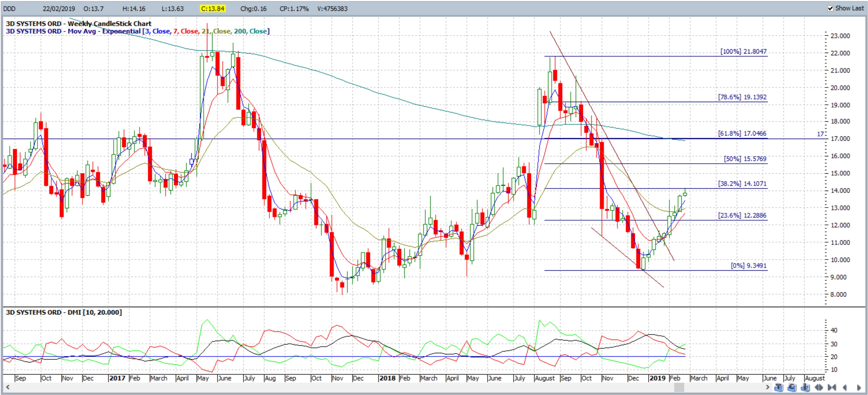Click the volume V:4756383

click(332, 9)
